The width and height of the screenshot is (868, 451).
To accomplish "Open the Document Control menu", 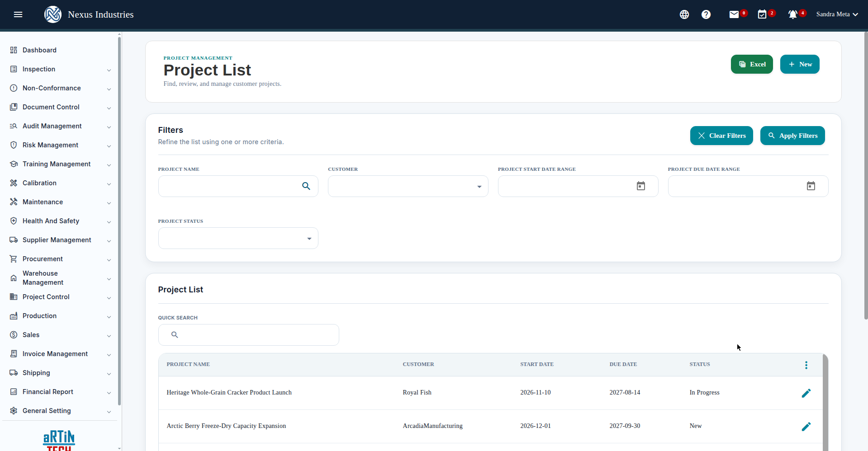I will (x=60, y=107).
